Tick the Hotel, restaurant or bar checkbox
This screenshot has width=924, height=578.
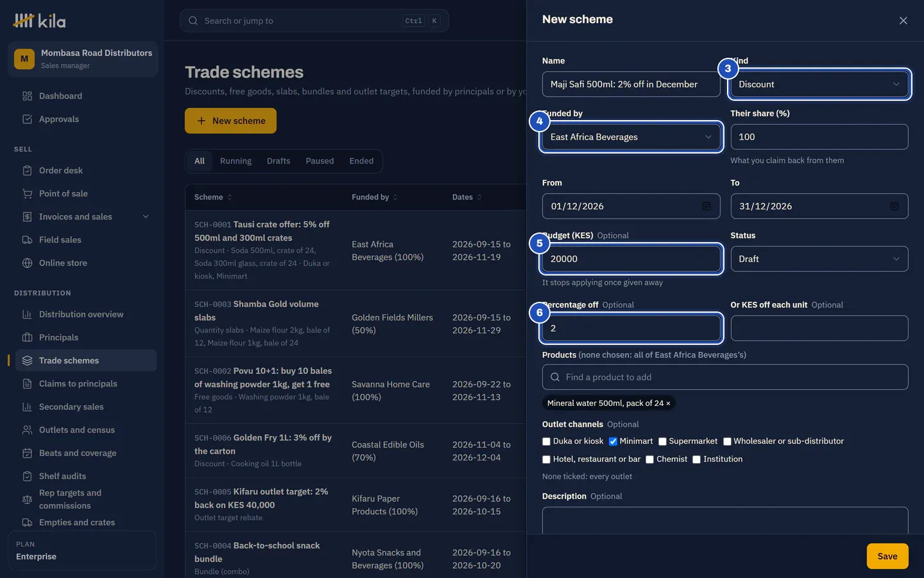tap(546, 459)
